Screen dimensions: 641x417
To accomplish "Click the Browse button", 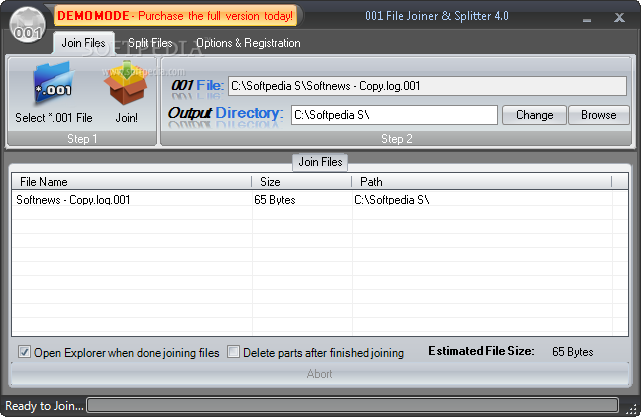I will [x=598, y=115].
